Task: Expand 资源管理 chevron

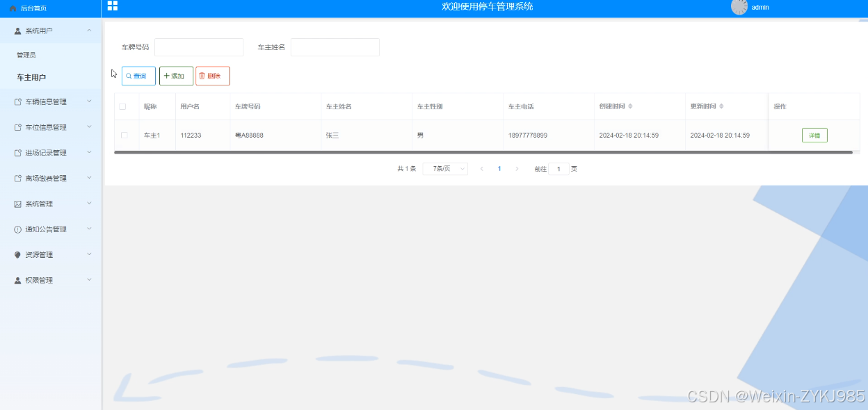Action: point(89,254)
